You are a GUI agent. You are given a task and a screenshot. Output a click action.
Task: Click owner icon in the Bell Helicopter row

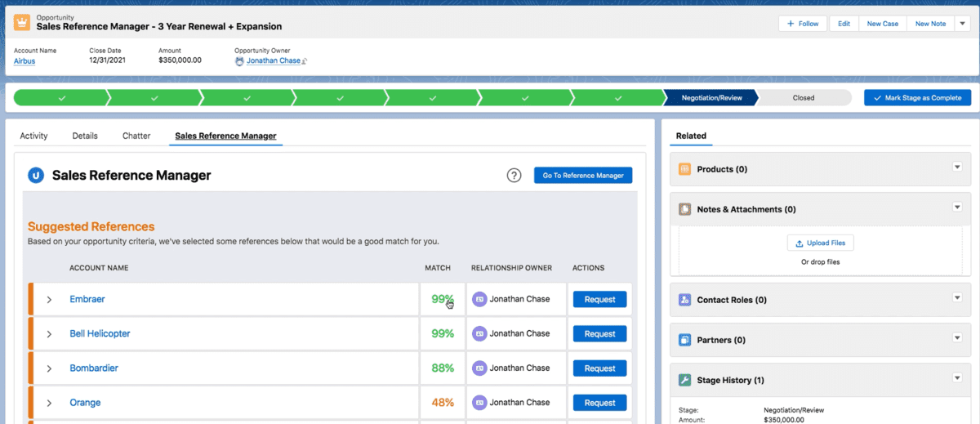coord(479,333)
